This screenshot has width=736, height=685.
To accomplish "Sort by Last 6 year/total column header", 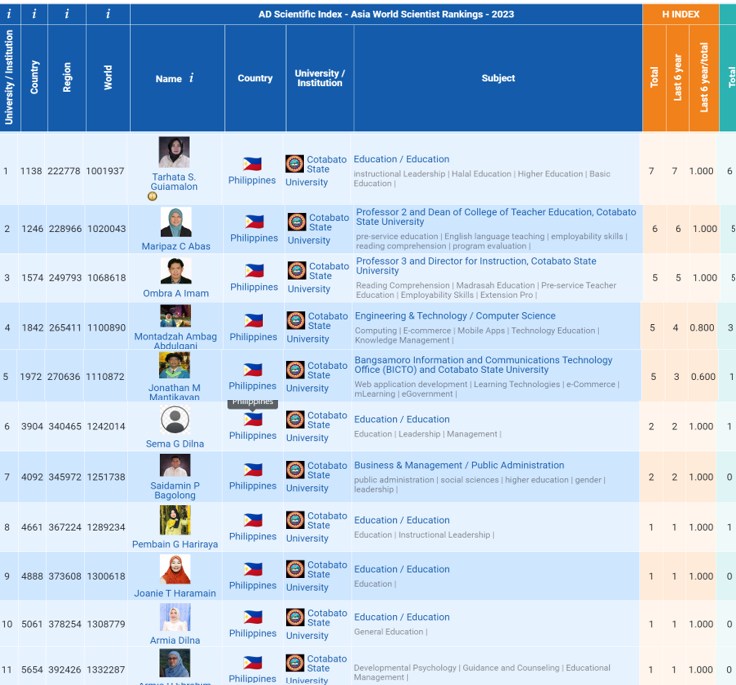I will pyautogui.click(x=704, y=77).
